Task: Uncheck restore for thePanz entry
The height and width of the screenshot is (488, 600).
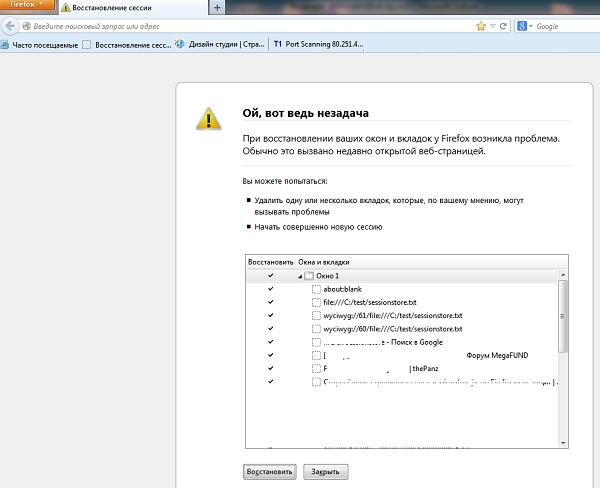Action: click(271, 368)
